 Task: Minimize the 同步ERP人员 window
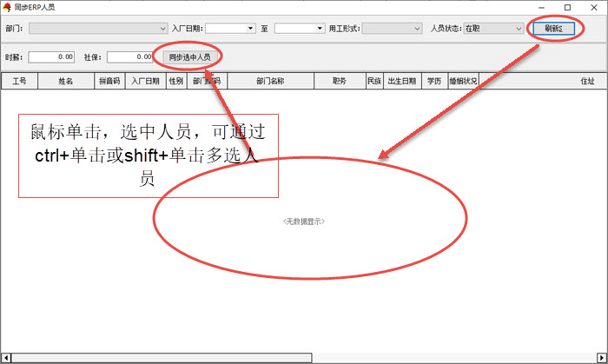pos(542,7)
